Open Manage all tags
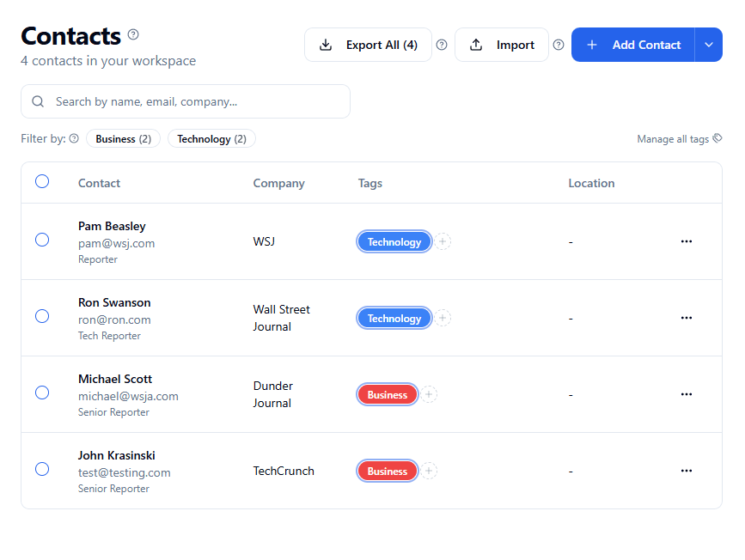745x560 pixels. pyautogui.click(x=673, y=138)
